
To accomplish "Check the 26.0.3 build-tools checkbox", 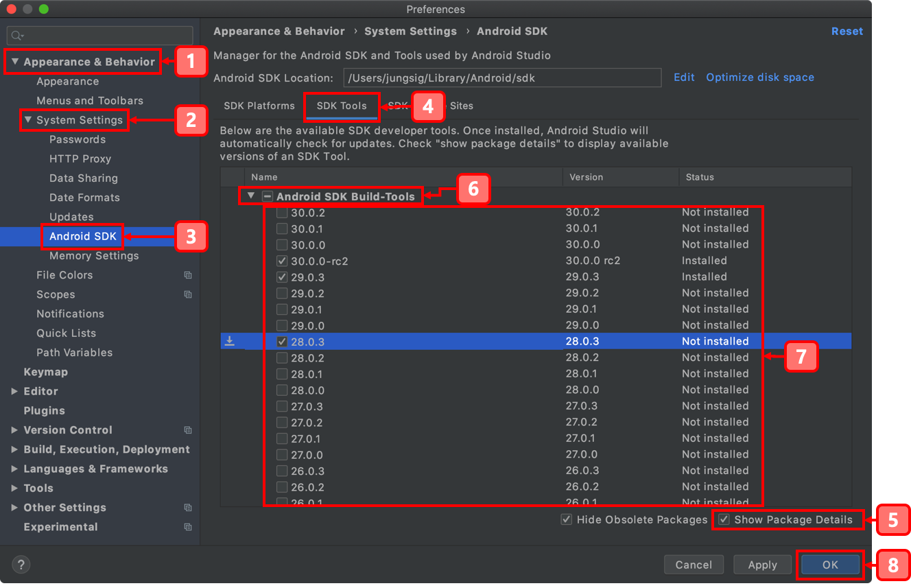I will coord(282,471).
